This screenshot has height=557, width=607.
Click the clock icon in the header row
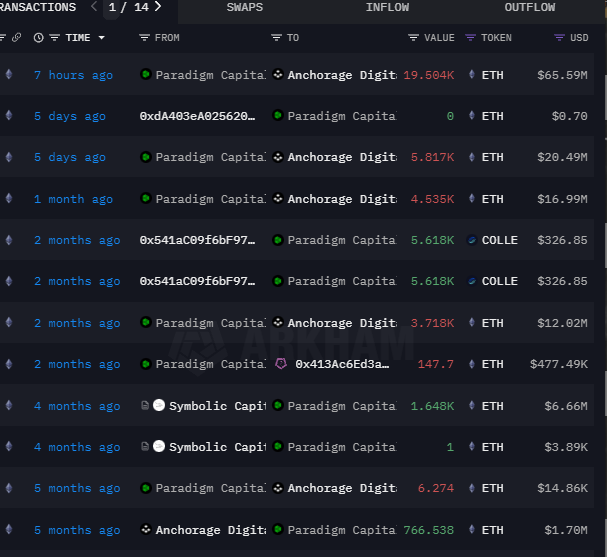click(39, 38)
